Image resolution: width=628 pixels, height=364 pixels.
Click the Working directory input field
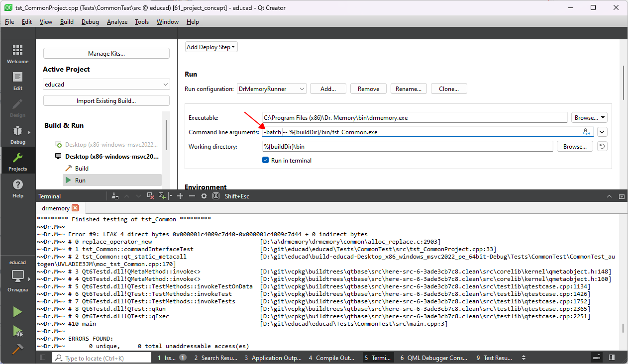coord(408,147)
